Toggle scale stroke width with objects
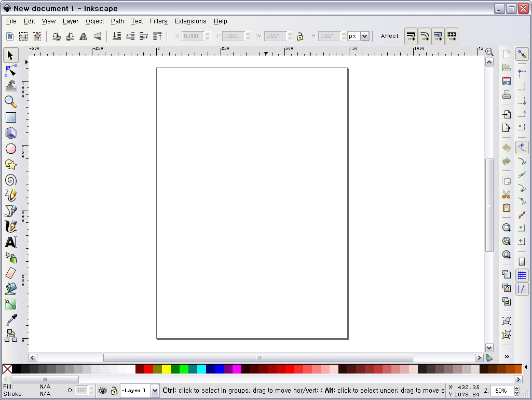The image size is (532, 400). pos(411,36)
